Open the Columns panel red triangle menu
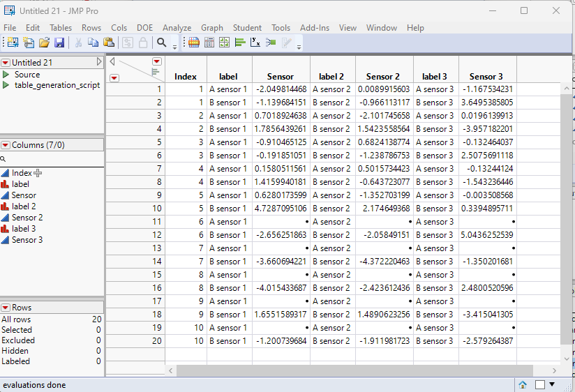 [6, 145]
